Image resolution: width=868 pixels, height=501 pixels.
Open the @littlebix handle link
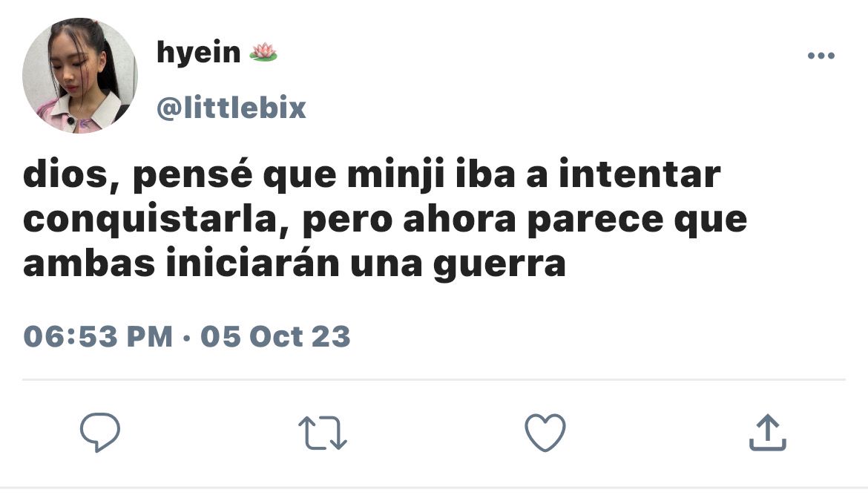[231, 108]
